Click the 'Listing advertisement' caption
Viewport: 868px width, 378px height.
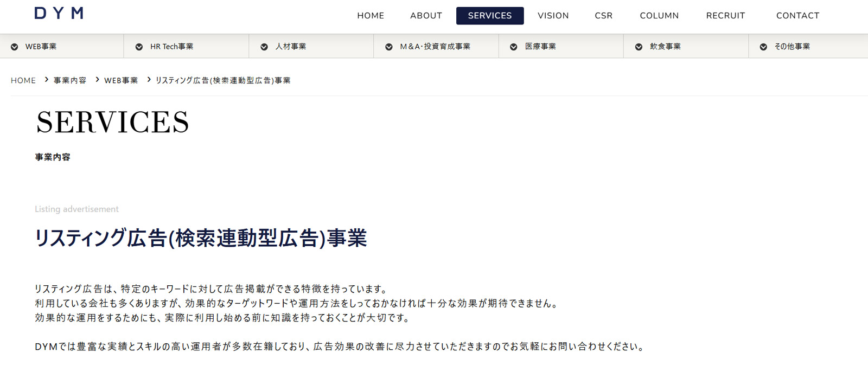point(76,209)
